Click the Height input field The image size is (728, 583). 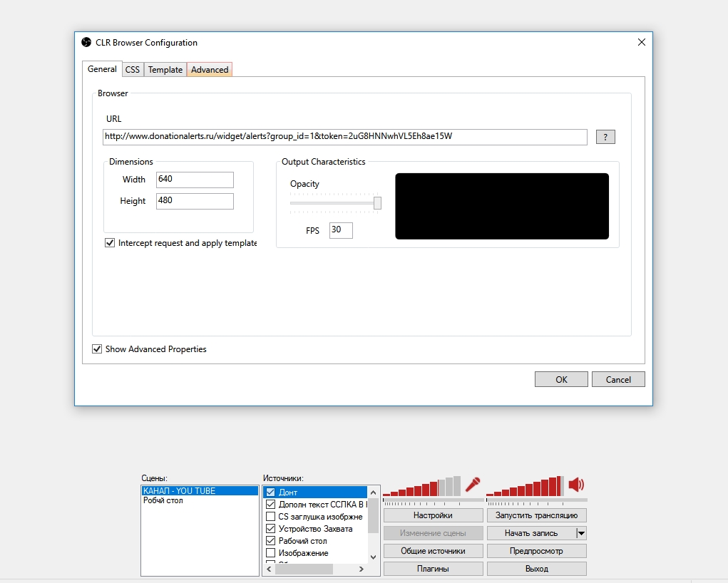coord(195,201)
